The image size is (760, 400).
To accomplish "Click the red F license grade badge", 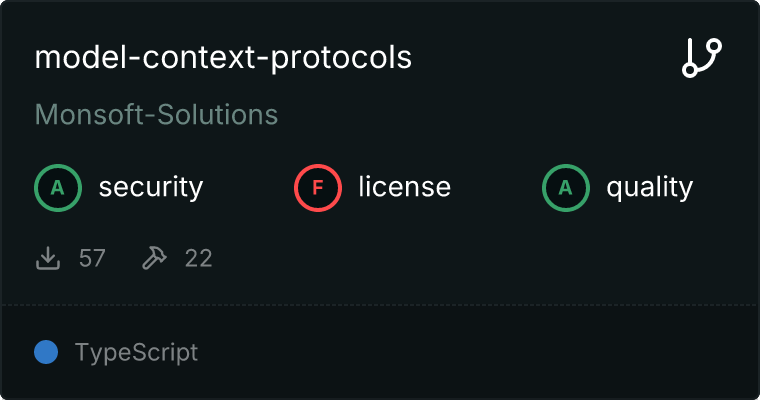I will [318, 187].
